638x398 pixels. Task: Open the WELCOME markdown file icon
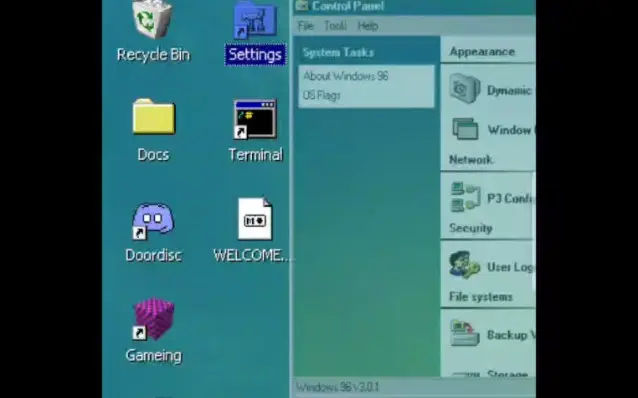click(255, 219)
